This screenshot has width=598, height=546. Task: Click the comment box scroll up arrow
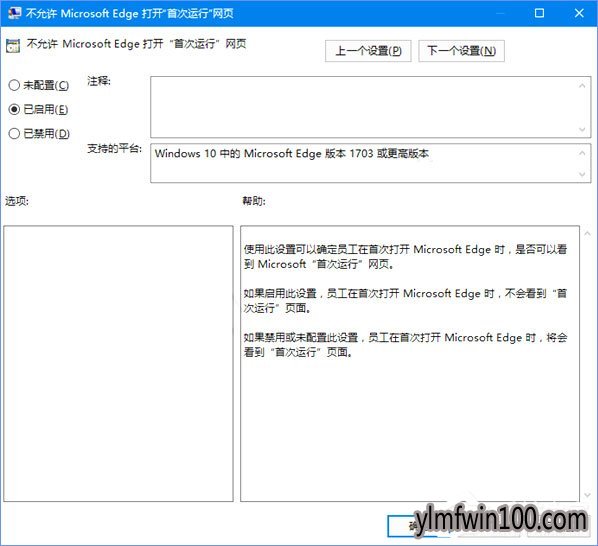click(582, 86)
